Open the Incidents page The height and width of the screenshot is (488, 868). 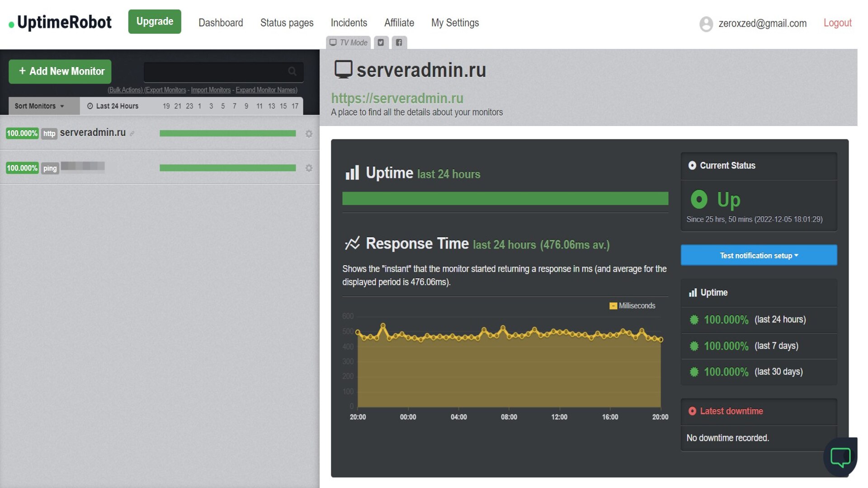pos(349,23)
